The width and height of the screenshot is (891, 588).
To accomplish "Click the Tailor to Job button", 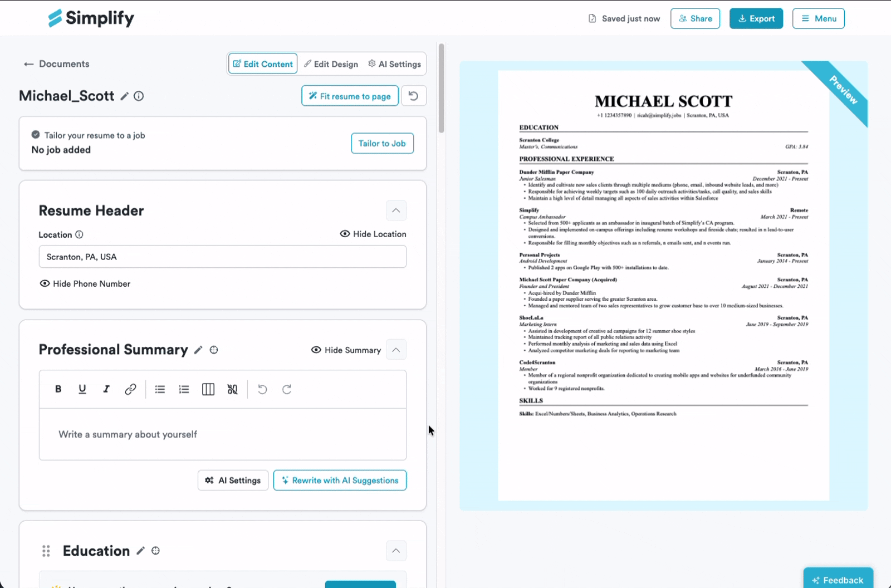I will click(x=382, y=143).
